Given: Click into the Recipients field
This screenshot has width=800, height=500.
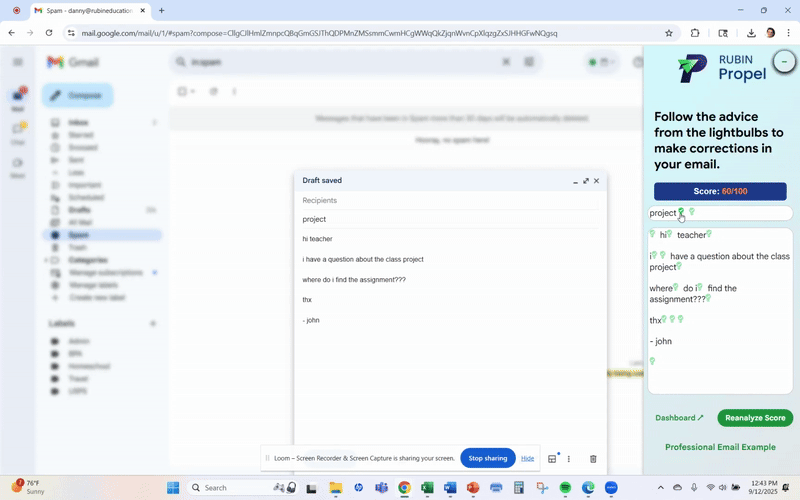Looking at the screenshot, I should (x=450, y=200).
